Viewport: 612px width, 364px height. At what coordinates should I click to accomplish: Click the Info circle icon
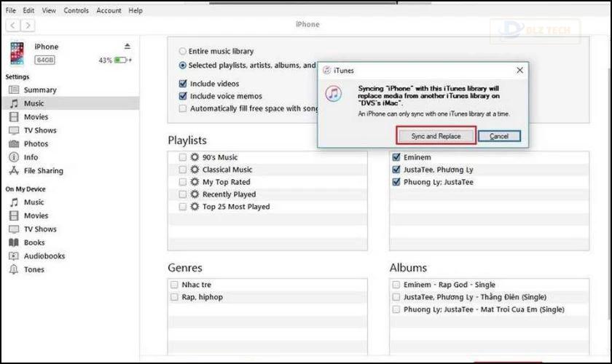coord(14,157)
